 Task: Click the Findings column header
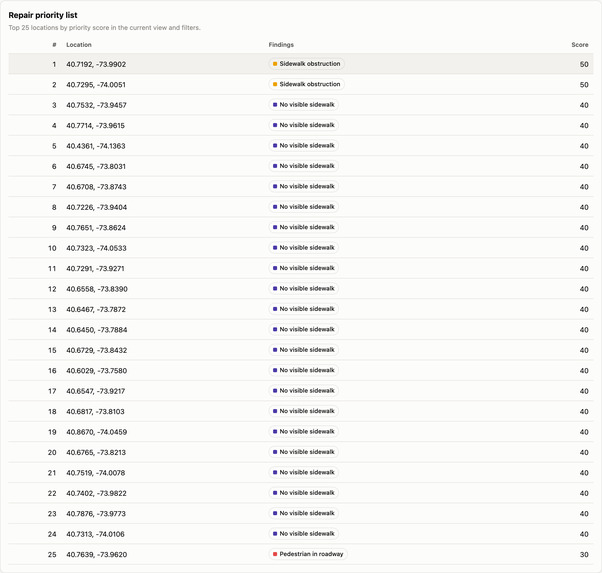pyautogui.click(x=281, y=45)
